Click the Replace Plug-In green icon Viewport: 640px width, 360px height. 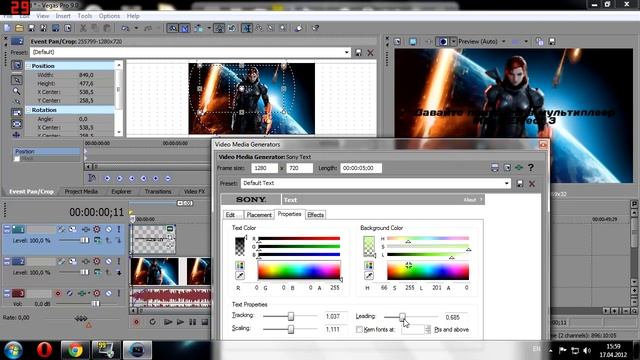pyautogui.click(x=519, y=168)
